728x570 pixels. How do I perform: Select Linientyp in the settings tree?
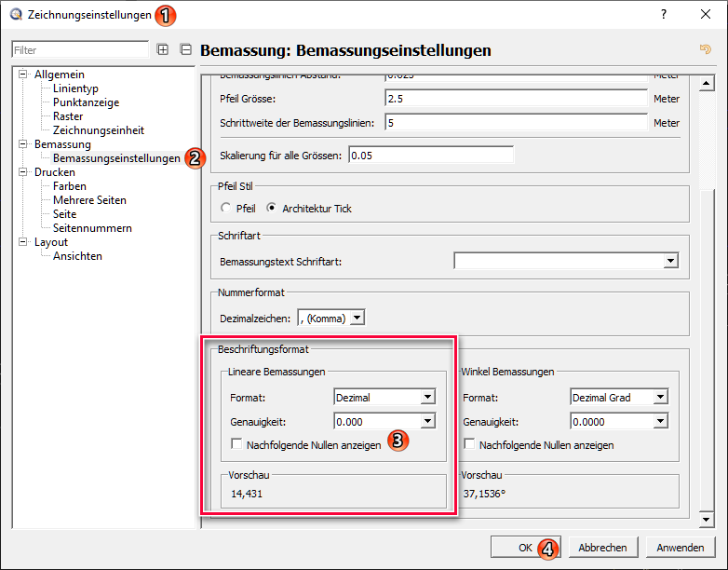pyautogui.click(x=75, y=88)
